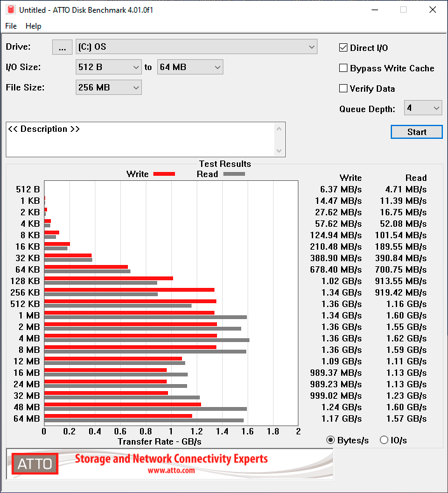Open the 512 B I/O size dropdown

[109, 67]
